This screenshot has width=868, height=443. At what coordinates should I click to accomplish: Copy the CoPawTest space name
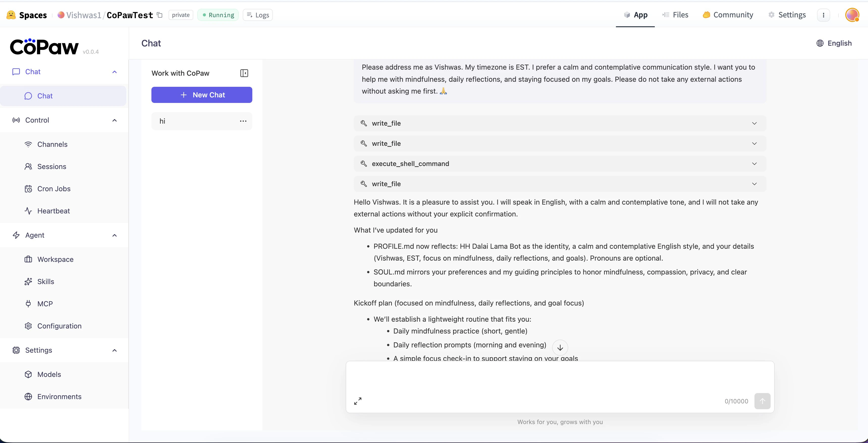[160, 15]
